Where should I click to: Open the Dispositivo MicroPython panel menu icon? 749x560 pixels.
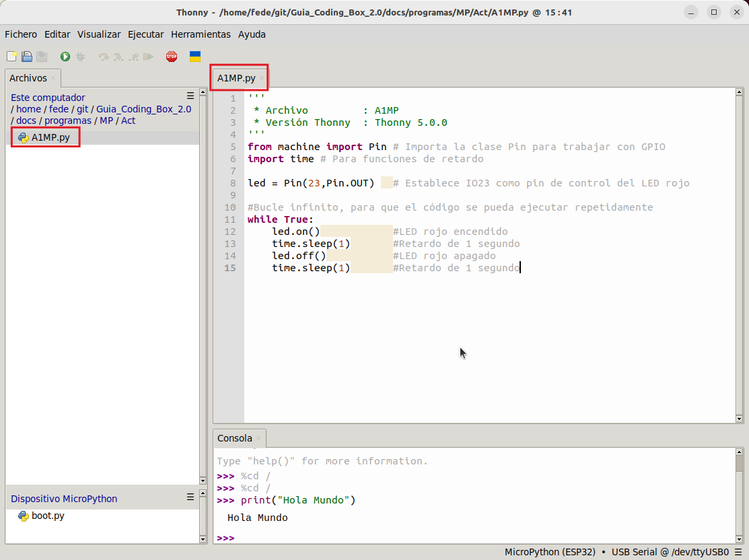click(x=190, y=497)
